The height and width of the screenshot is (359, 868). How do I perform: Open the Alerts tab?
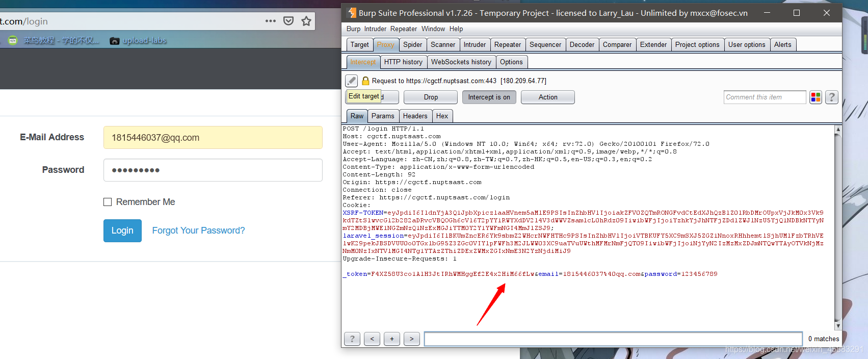(783, 45)
